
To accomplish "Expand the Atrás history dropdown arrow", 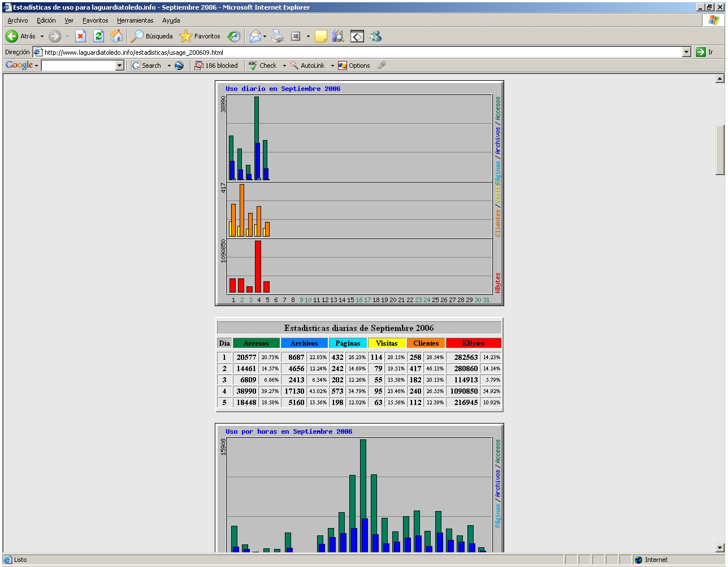I will [x=41, y=37].
